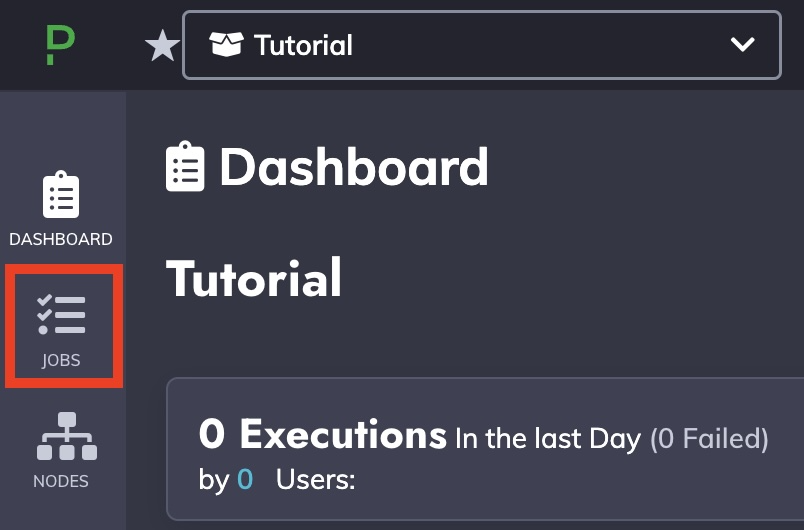Click the clipboard icon beside Dashboard heading
804x530 pixels.
185,167
